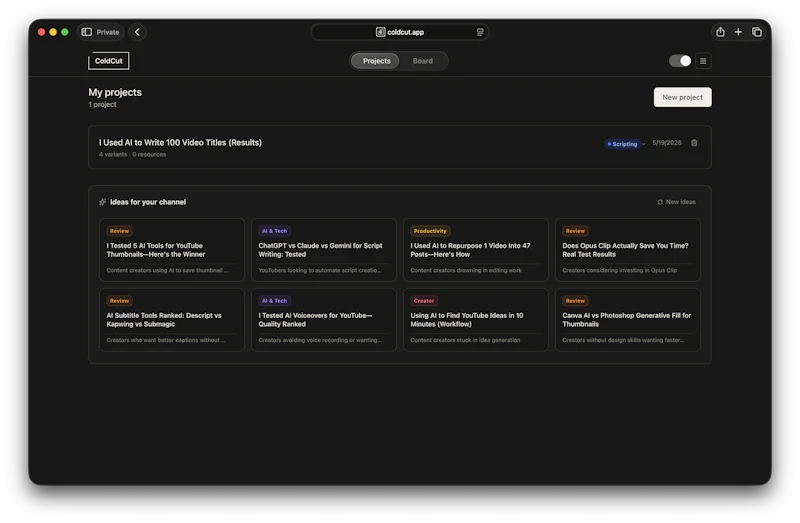Toggle the theme switch in header

pos(680,61)
